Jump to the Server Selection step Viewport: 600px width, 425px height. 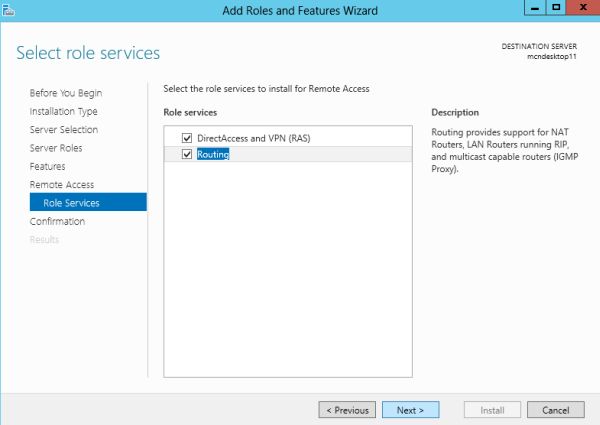click(64, 130)
